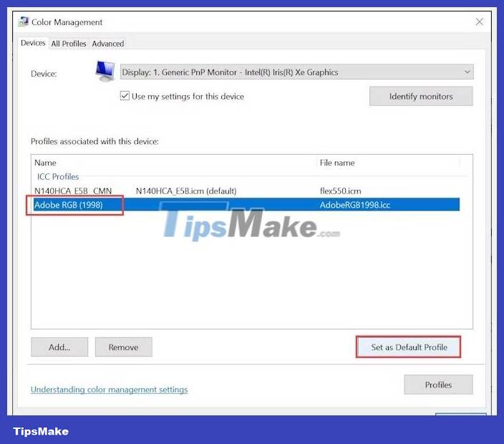The width and height of the screenshot is (504, 444).
Task: Uncheck Use my settings for this device
Action: coord(125,96)
